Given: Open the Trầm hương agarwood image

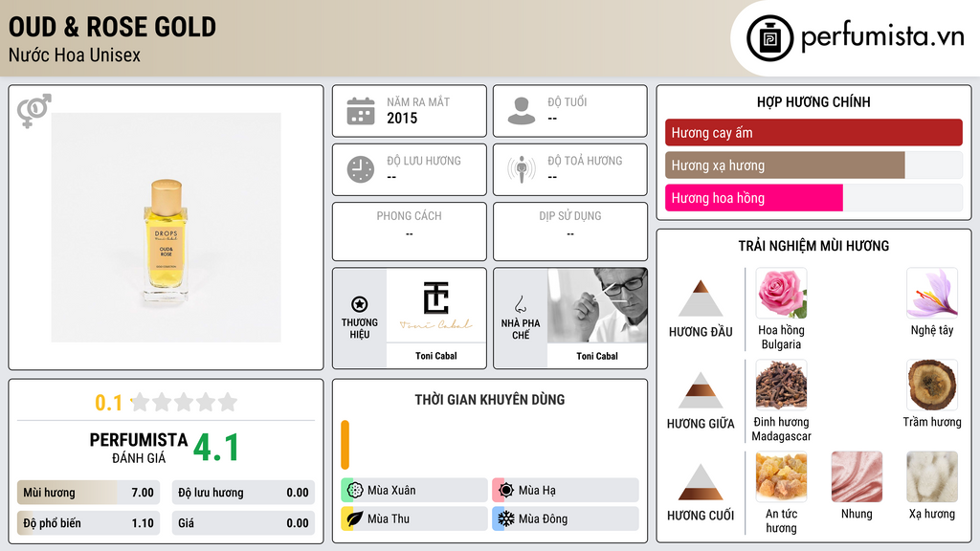Looking at the screenshot, I should tap(932, 385).
